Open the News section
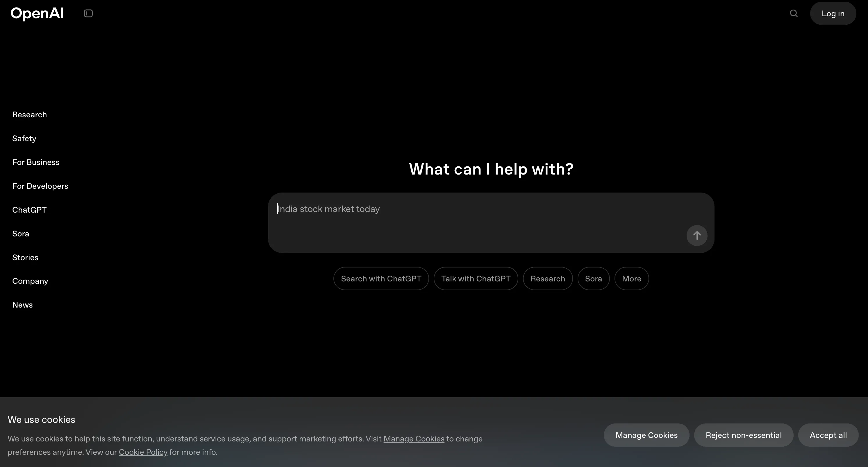 tap(22, 305)
